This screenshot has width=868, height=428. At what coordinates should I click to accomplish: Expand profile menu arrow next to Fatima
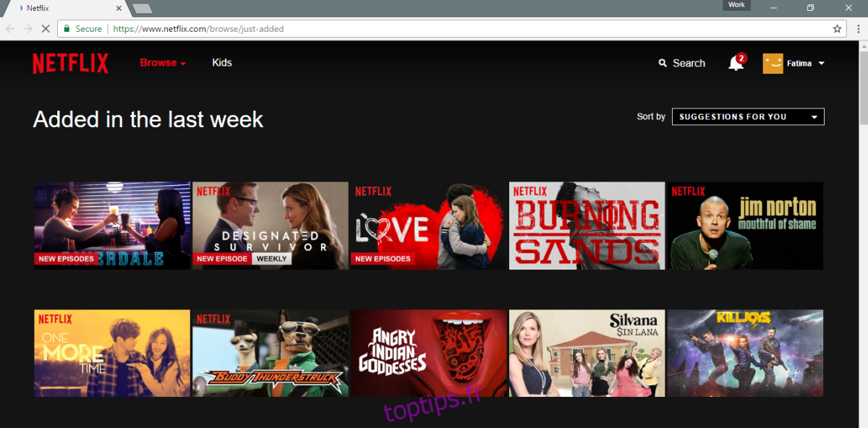pos(821,64)
